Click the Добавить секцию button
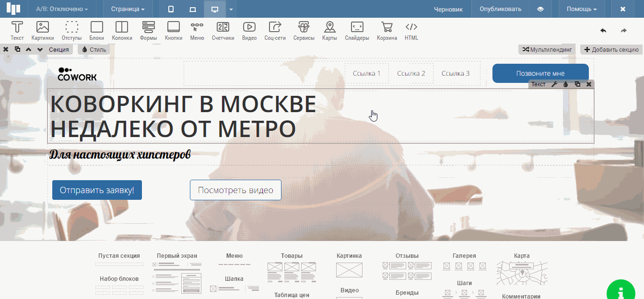 point(611,49)
